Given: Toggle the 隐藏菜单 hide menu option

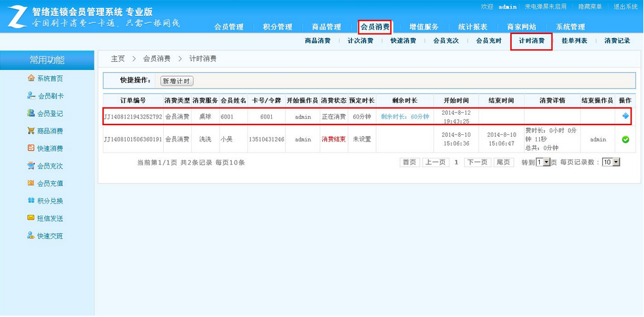Looking at the screenshot, I should 590,7.
